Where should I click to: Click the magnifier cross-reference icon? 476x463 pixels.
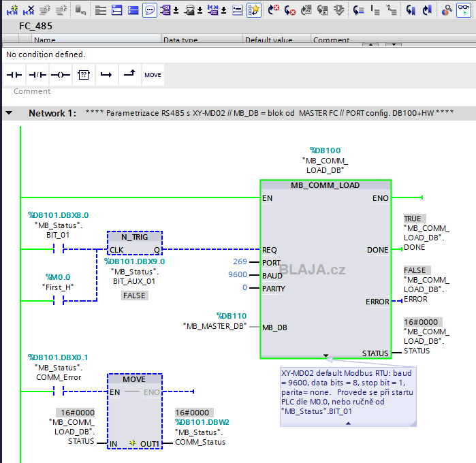pyautogui.click(x=447, y=10)
